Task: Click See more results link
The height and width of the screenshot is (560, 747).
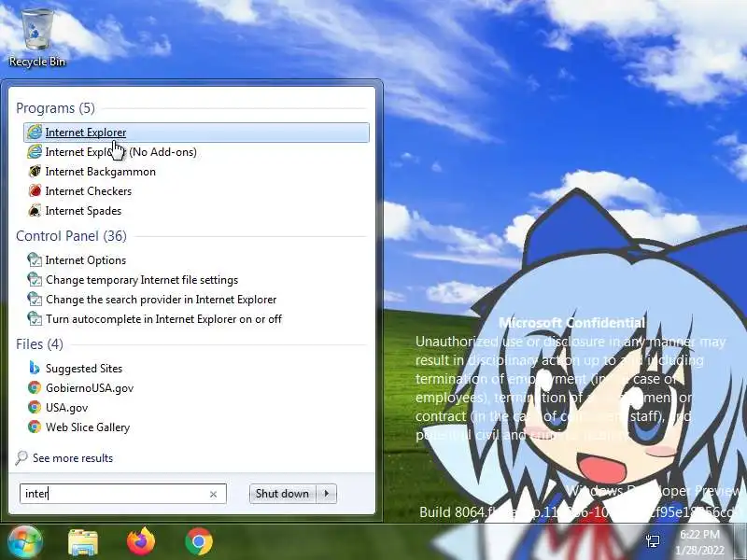Action: click(73, 457)
